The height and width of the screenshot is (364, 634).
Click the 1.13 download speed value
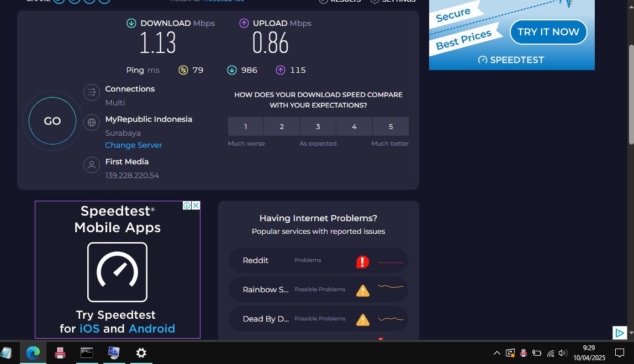tap(158, 43)
